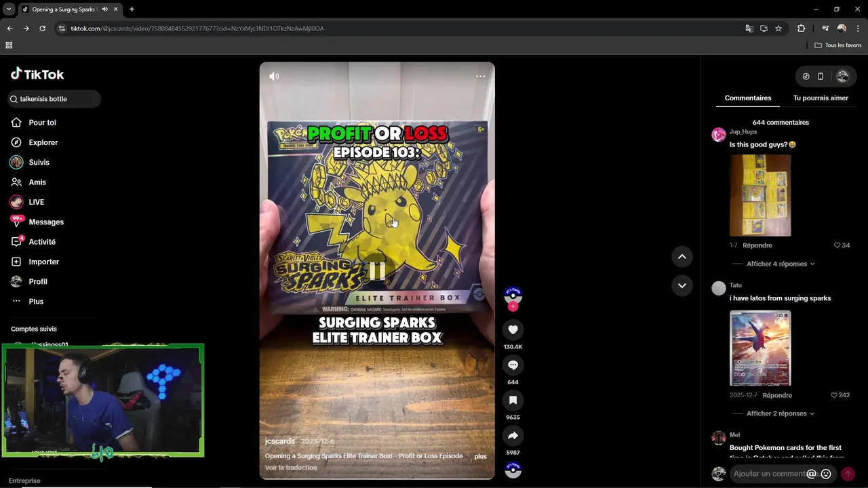Screen dimensions: 868x488
Task: Go back in browser
Action: click(x=9, y=28)
